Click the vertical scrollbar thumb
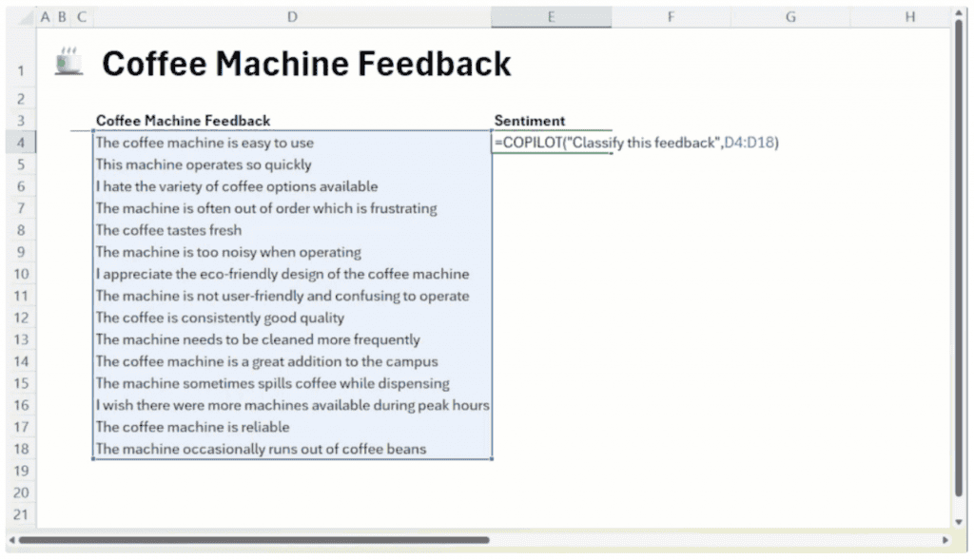 [x=959, y=266]
